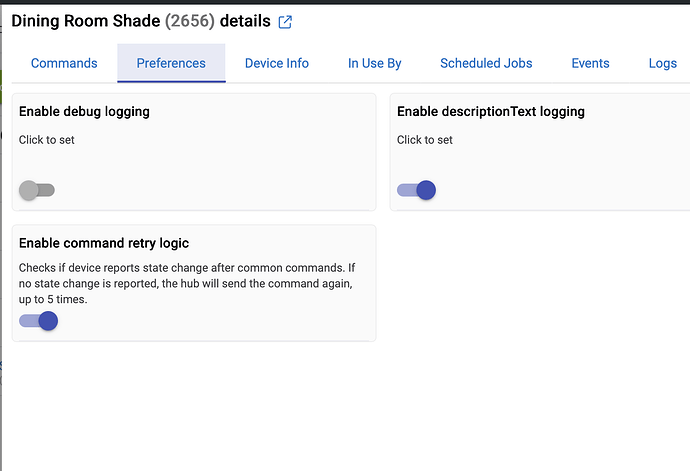Enable the debug logging switch
The height and width of the screenshot is (471, 690).
coord(37,190)
